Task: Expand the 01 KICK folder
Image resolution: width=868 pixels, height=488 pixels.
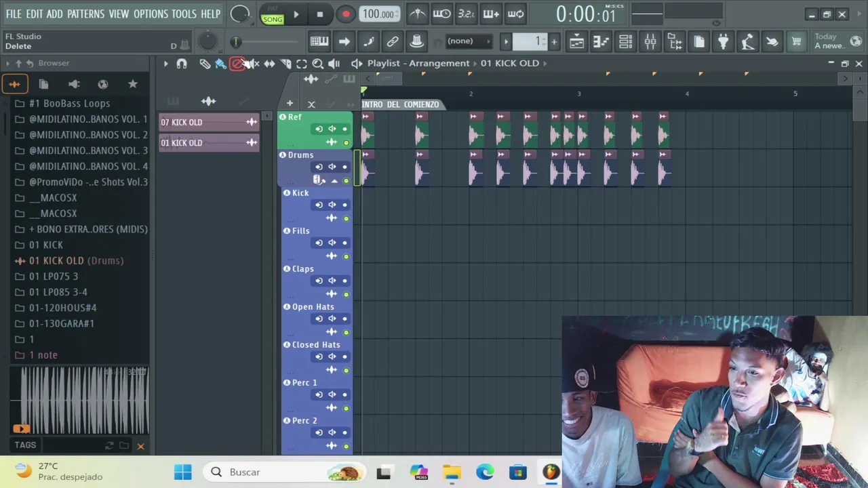Action: pyautogui.click(x=45, y=245)
